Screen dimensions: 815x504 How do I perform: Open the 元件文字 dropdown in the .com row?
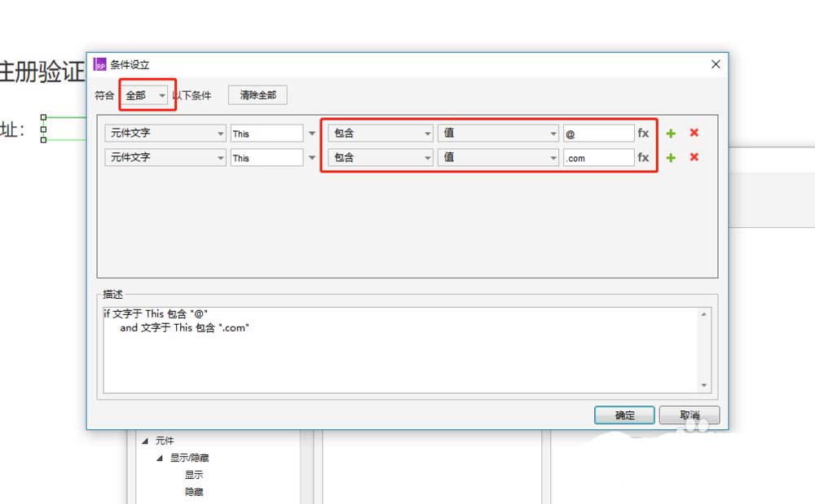[x=165, y=158]
